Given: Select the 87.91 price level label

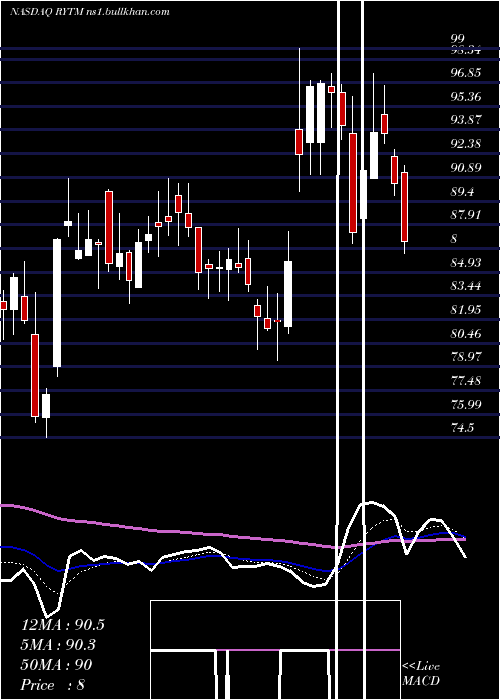Looking at the screenshot, I should (466, 215).
